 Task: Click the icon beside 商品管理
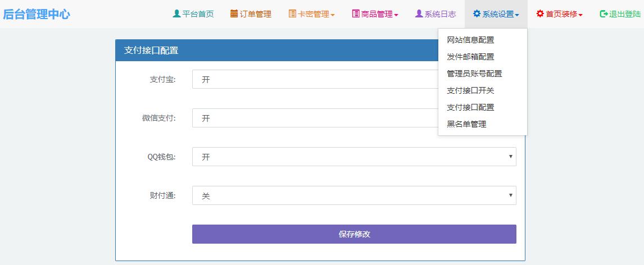point(356,13)
